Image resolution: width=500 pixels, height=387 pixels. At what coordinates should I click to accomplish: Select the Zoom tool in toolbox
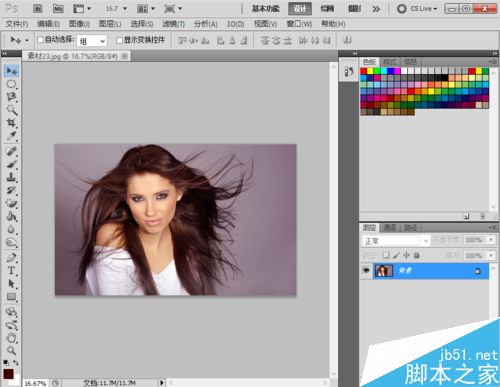12,350
